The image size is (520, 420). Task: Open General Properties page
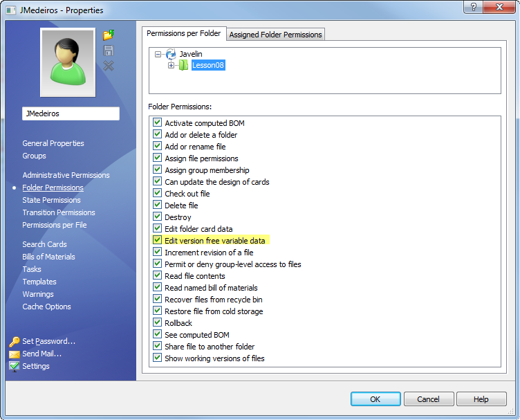[53, 143]
